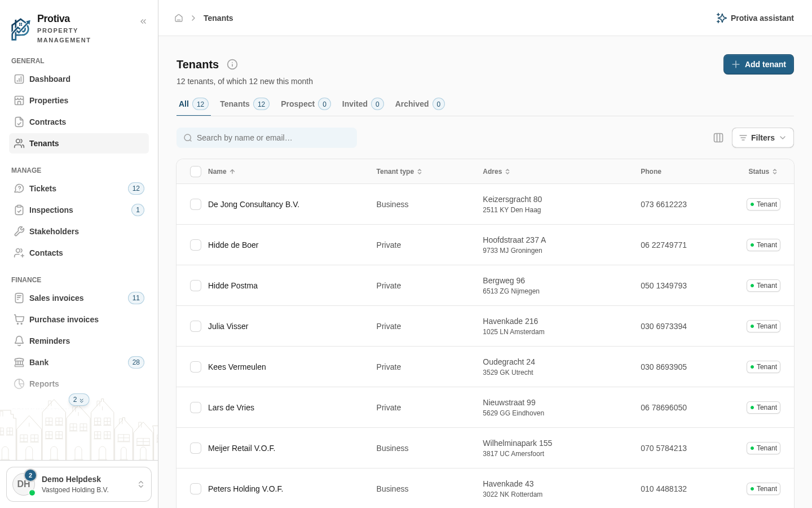Sort by the Status column header
812x508 pixels.
pyautogui.click(x=763, y=172)
